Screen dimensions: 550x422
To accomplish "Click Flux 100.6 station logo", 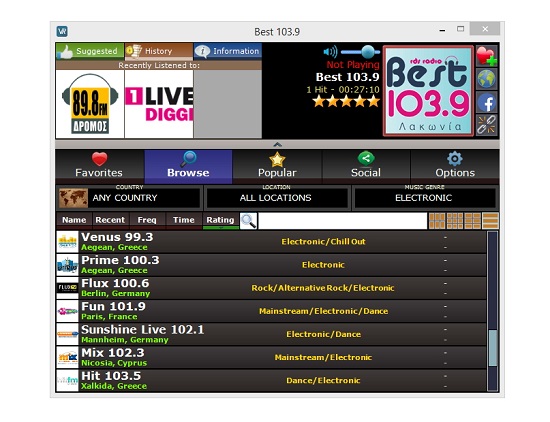I will click(67, 288).
